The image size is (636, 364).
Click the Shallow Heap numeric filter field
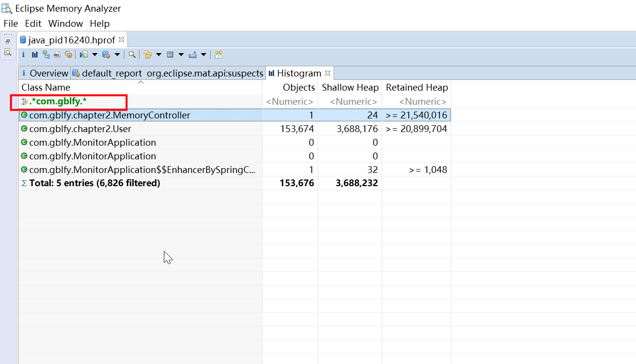coord(350,102)
